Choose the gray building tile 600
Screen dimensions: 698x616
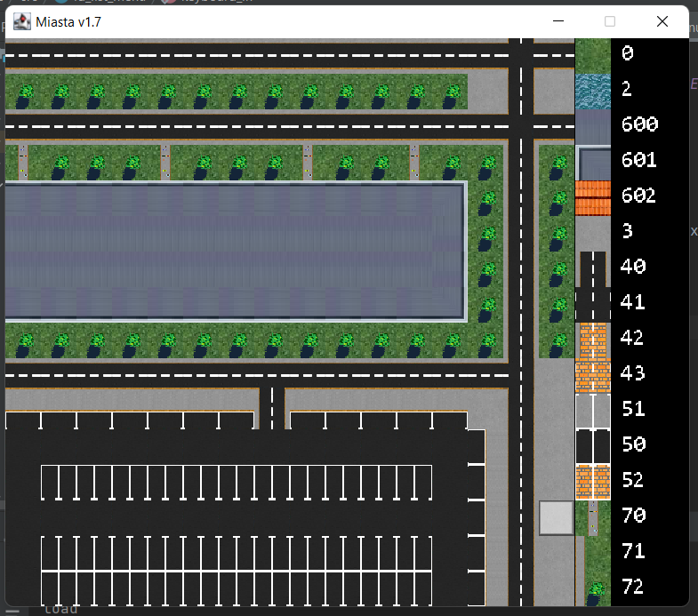pyautogui.click(x=593, y=126)
